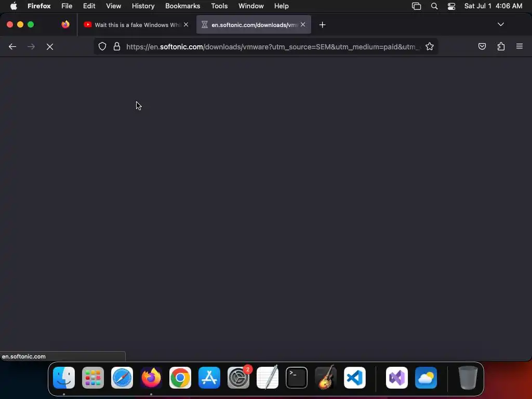The image size is (532, 399).
Task: Go back to the previous page
Action: click(12, 46)
